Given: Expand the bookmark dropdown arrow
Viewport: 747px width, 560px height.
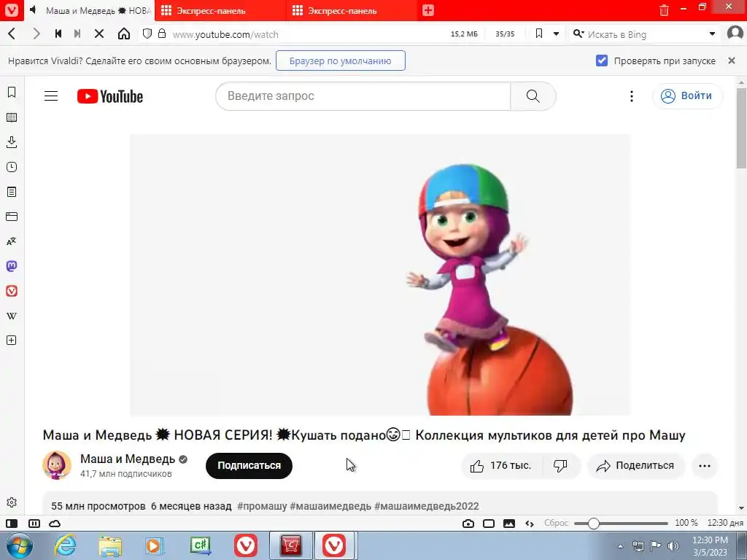Looking at the screenshot, I should (556, 34).
